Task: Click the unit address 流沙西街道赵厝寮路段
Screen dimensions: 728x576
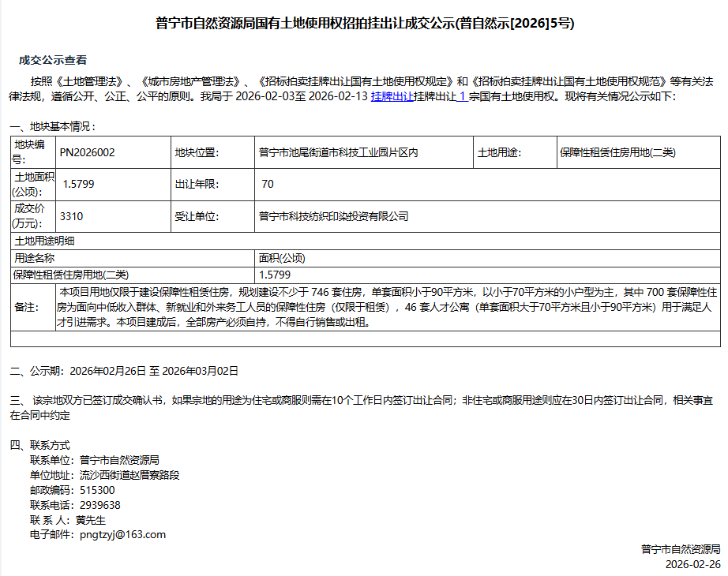Action: click(129, 475)
